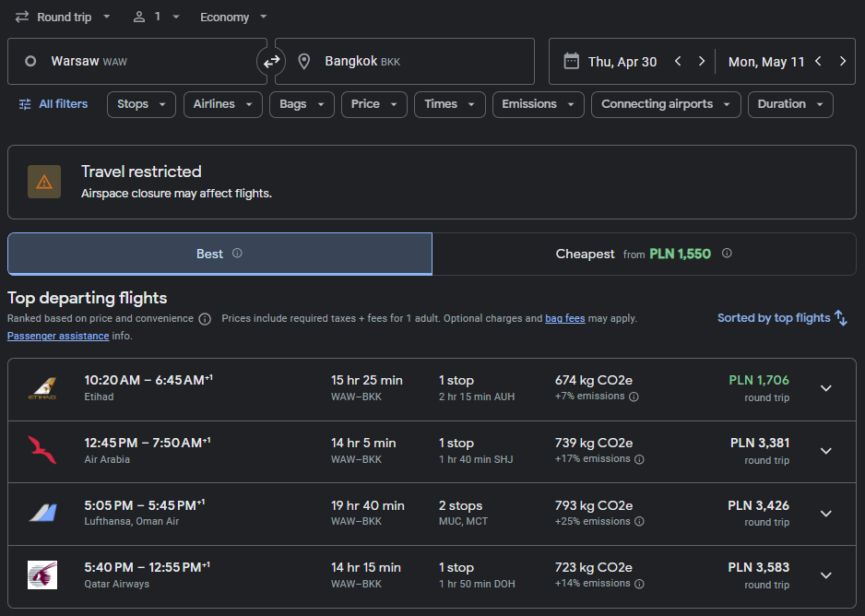Click the destination pin icon
Screen dimensions: 865x616
(x=304, y=61)
